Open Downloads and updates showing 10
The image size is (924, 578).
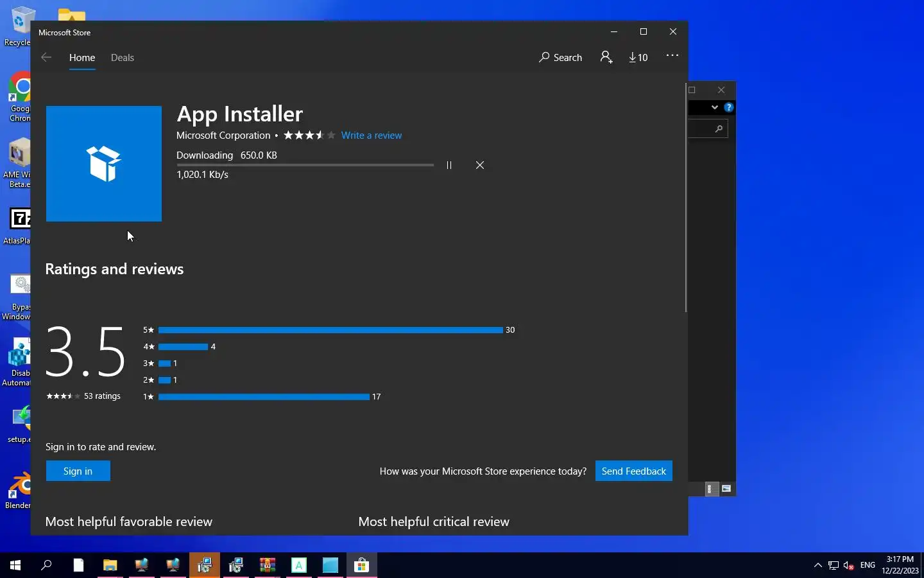click(638, 57)
